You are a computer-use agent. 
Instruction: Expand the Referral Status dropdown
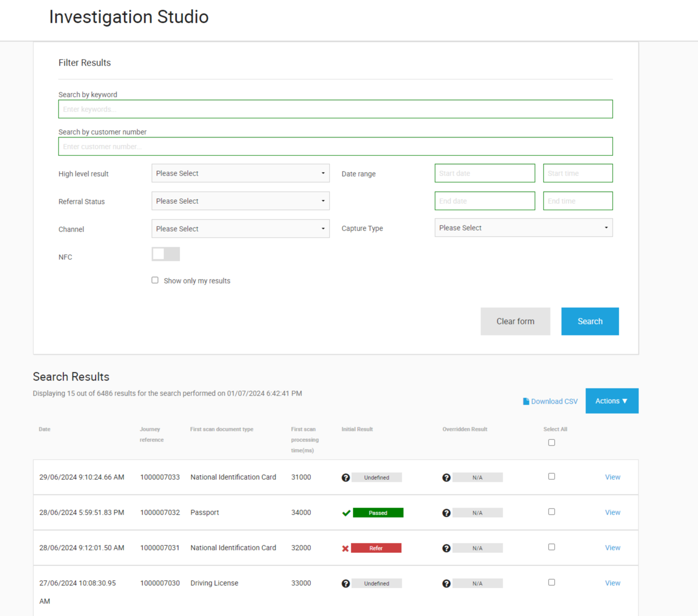pos(240,201)
